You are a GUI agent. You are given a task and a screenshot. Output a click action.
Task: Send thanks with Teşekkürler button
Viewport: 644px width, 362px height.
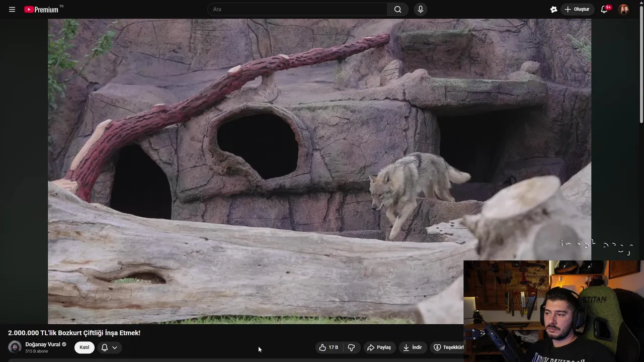click(448, 347)
